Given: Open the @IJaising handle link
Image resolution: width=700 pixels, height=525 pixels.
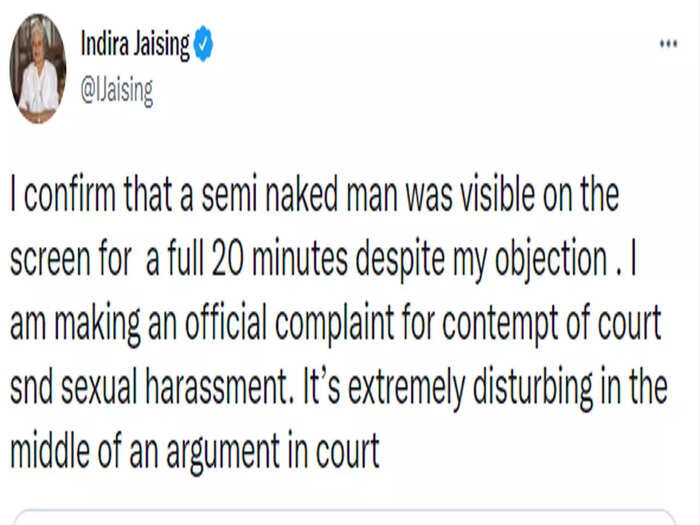Looking at the screenshot, I should 117,92.
